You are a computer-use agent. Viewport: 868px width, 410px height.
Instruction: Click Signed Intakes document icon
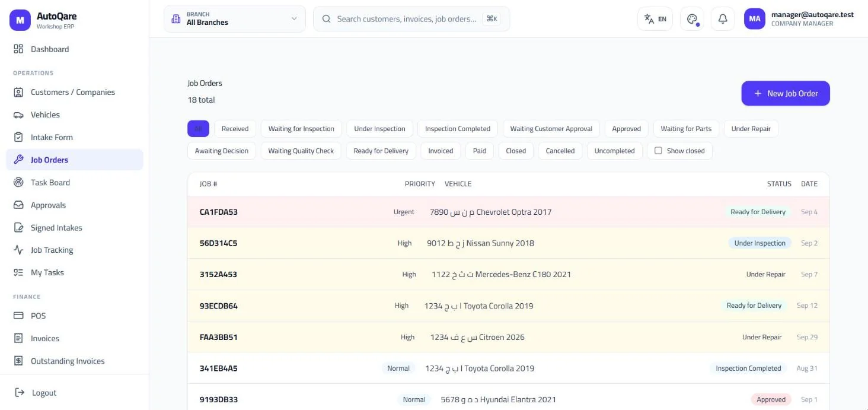[x=18, y=227]
